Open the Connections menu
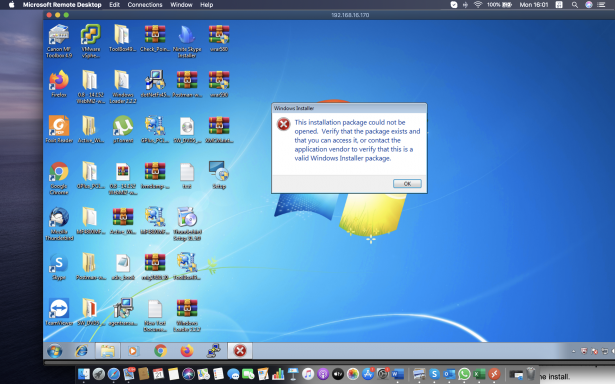Image resolution: width=615 pixels, height=384 pixels. point(145,5)
